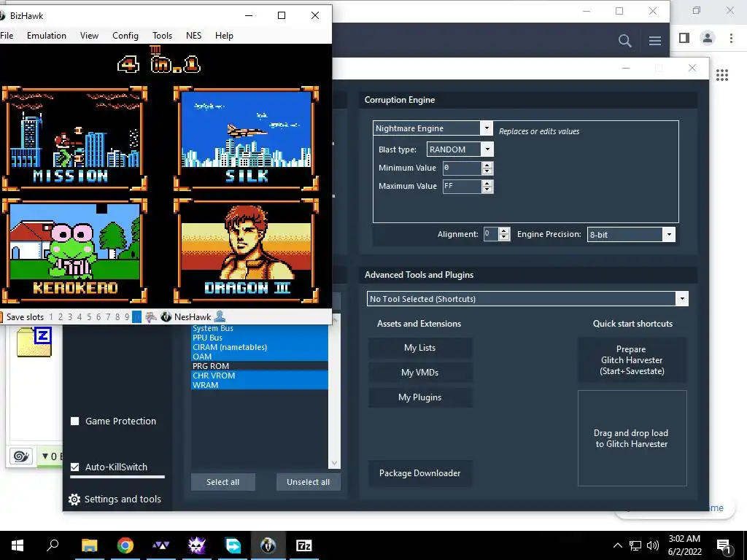Viewport: 747px width, 560px height.
Task: Click the purple triangles taskbar icon
Action: [x=161, y=545]
